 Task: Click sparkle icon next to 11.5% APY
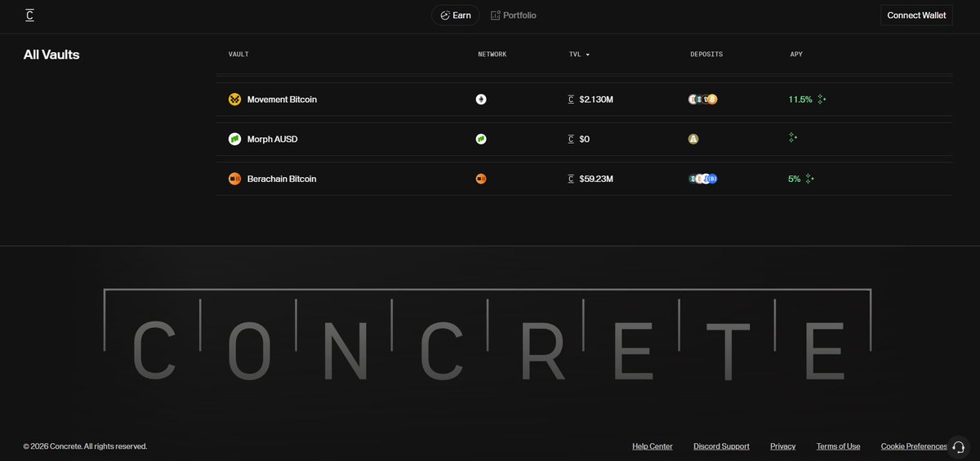822,100
